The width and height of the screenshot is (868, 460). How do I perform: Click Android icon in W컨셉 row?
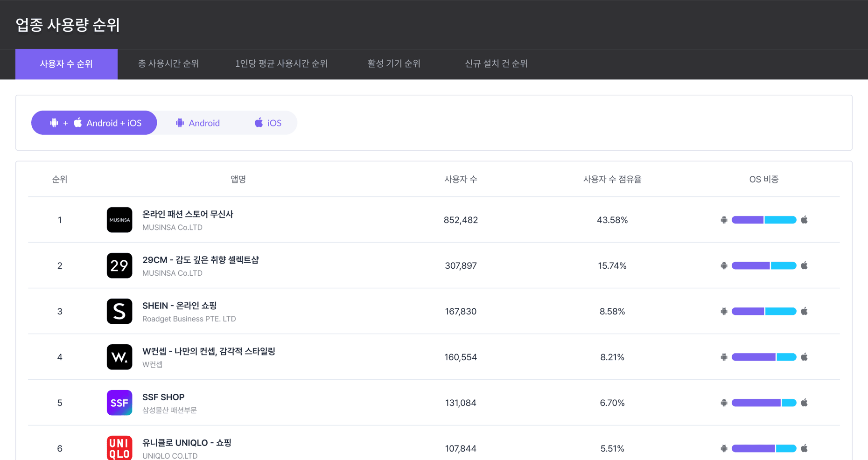[724, 357]
